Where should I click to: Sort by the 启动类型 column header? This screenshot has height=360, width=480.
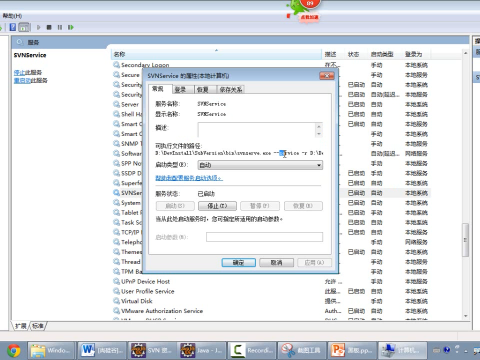point(385,54)
